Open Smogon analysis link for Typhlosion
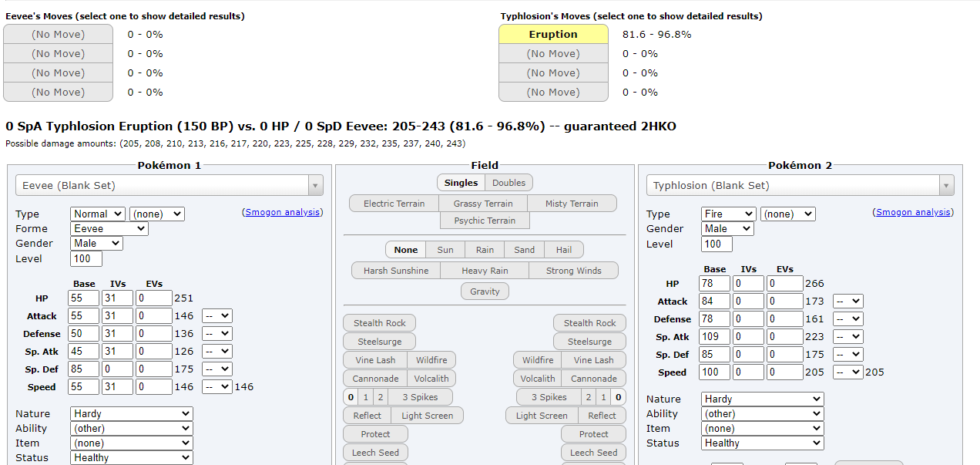 (915, 212)
